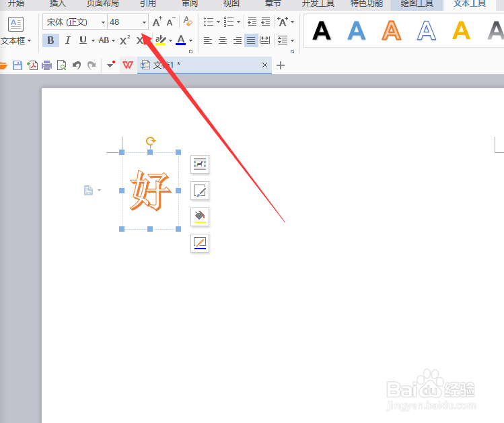Switch to 绘图工具 ribbon tab

tap(417, 4)
